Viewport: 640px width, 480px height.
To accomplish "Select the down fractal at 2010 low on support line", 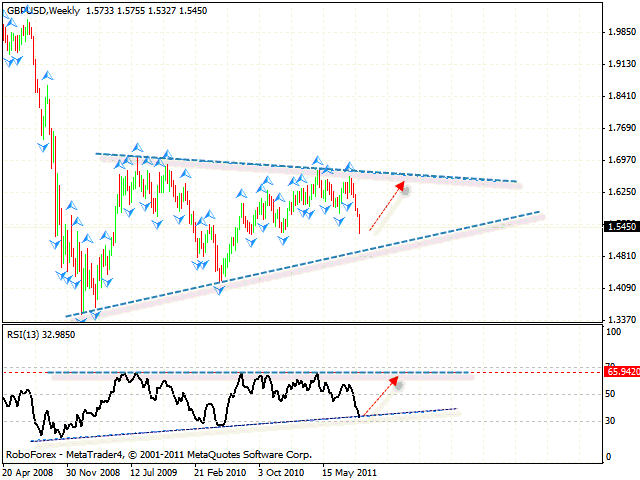I will click(x=219, y=289).
